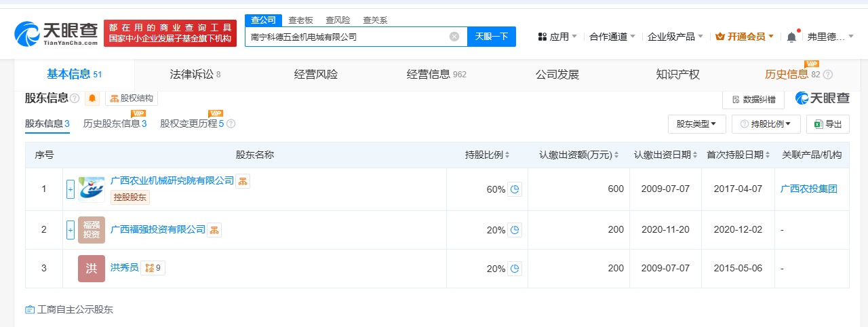The height and width of the screenshot is (327, 868).
Task: Open the 股东类型 dropdown
Action: coord(697,124)
